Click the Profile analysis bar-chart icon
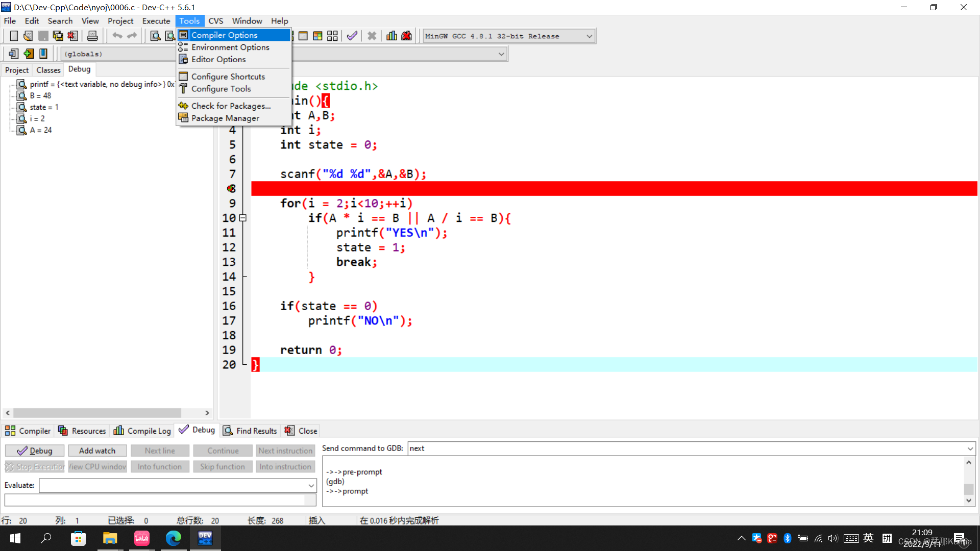Viewport: 980px width, 551px height. [x=391, y=36]
